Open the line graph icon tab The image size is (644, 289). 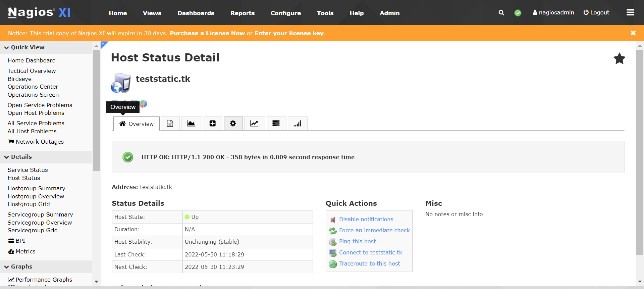coord(254,124)
